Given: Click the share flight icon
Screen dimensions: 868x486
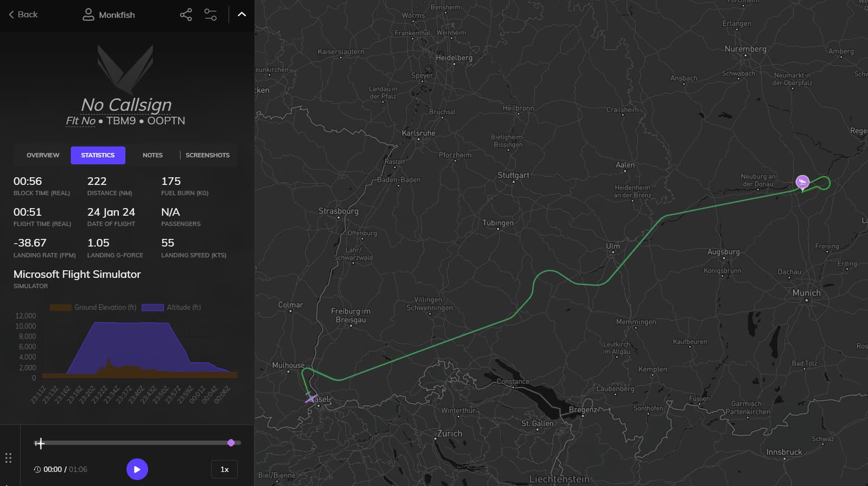Looking at the screenshot, I should tap(186, 15).
